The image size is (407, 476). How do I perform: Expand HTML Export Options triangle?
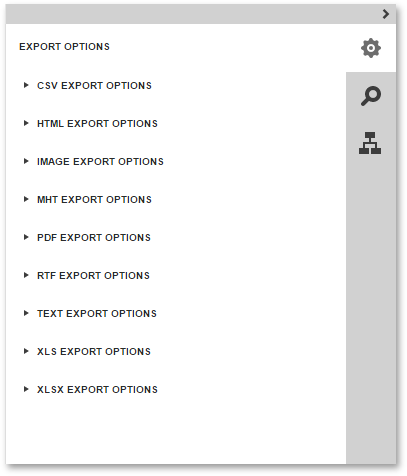(x=26, y=123)
